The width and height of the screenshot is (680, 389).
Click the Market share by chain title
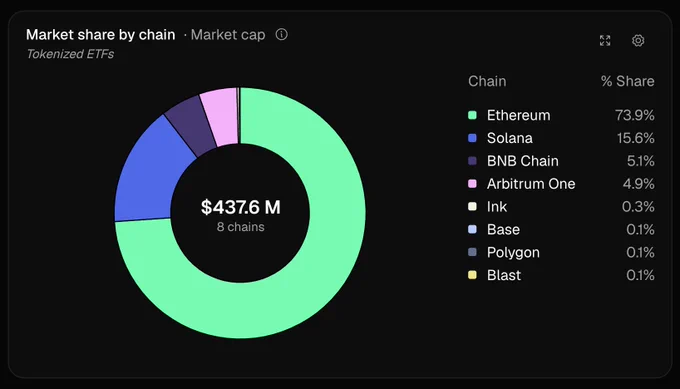click(x=101, y=35)
